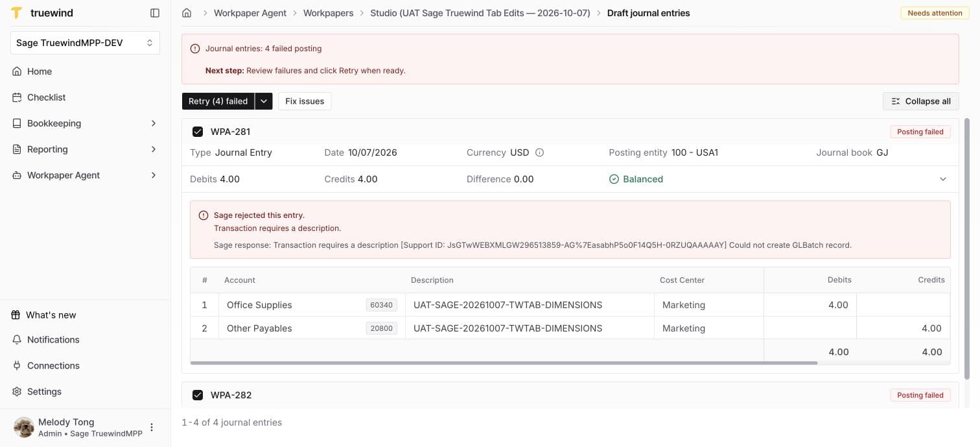Open Checklist in the sidebar

pos(85,97)
